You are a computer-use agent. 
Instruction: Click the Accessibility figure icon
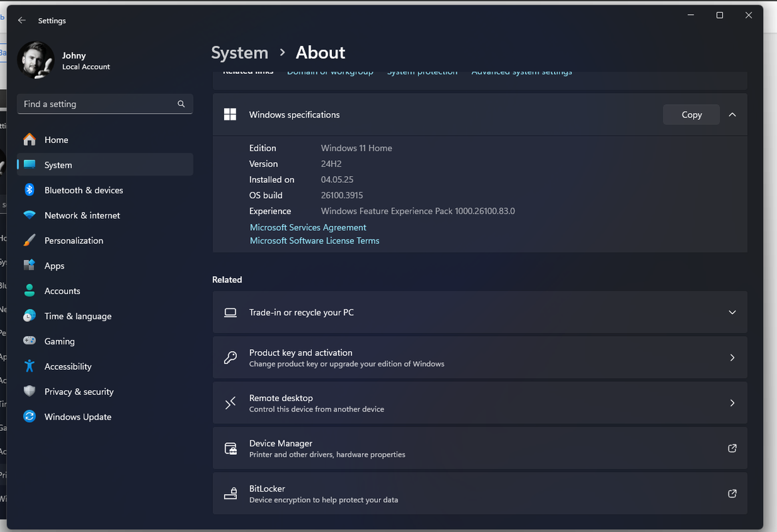point(29,366)
